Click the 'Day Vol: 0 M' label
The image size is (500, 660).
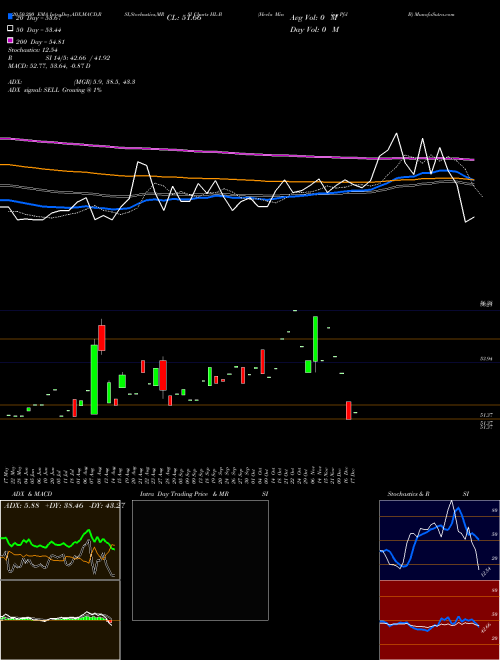click(x=314, y=30)
